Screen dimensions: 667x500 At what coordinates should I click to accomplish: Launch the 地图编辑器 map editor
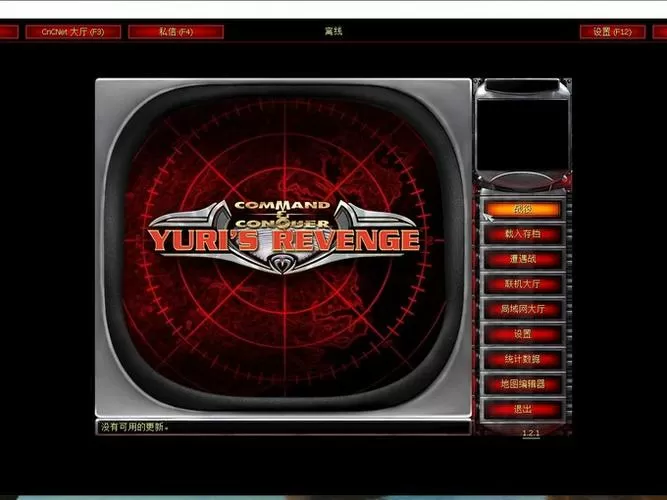tap(523, 384)
